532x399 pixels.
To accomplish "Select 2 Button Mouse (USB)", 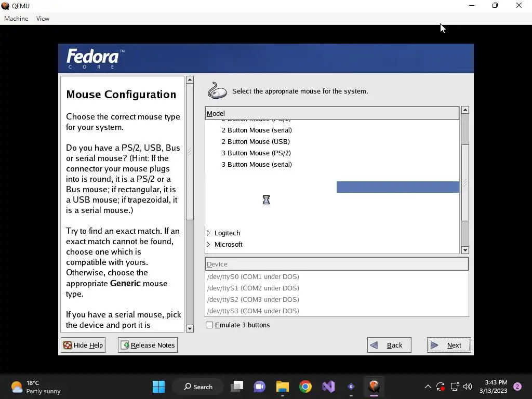I will (256, 141).
